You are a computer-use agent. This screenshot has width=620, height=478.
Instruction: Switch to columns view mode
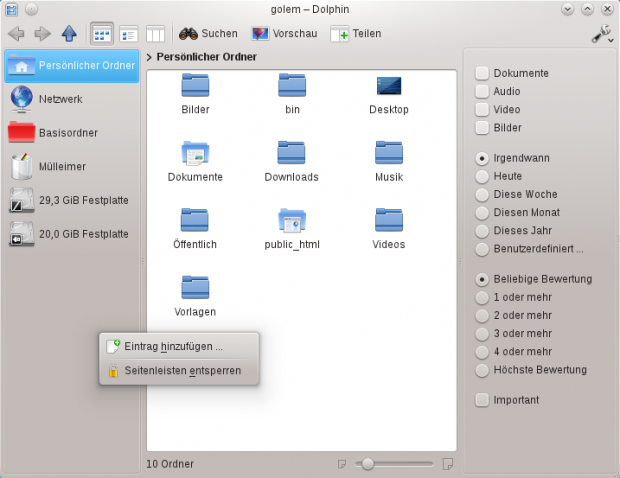point(155,33)
